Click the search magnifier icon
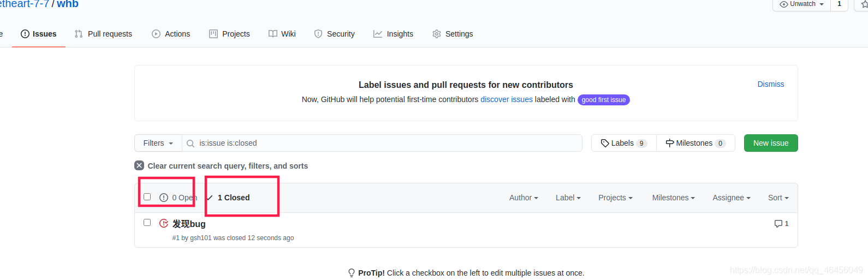 pos(191,144)
